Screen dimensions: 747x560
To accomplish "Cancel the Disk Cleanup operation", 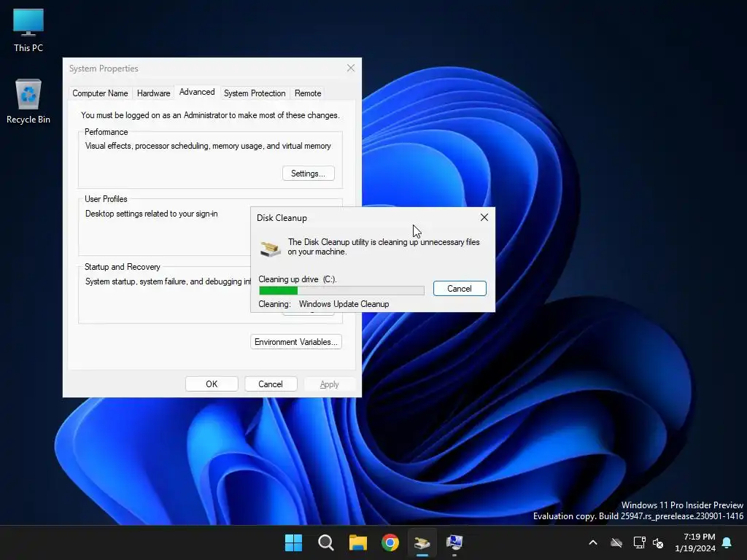I will (460, 289).
